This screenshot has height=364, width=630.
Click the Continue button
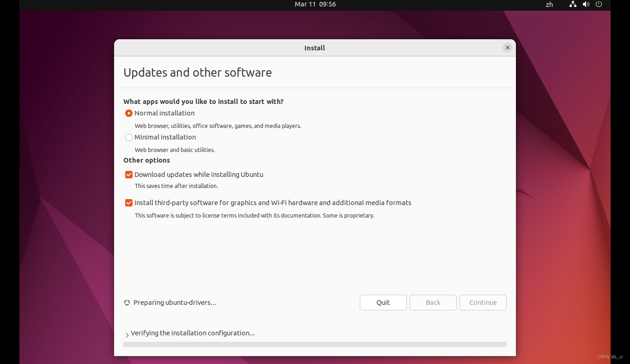pos(483,303)
